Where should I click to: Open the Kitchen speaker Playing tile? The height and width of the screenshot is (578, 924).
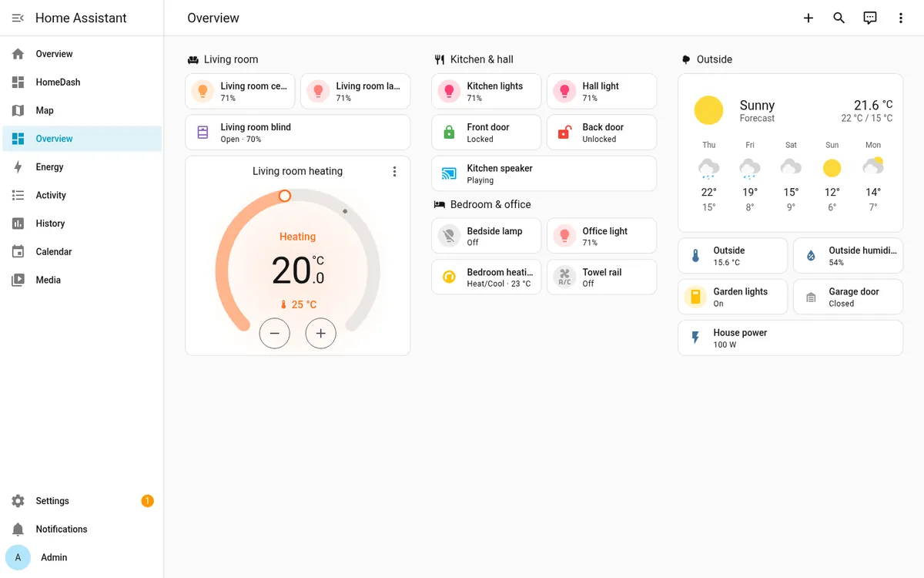pos(544,173)
